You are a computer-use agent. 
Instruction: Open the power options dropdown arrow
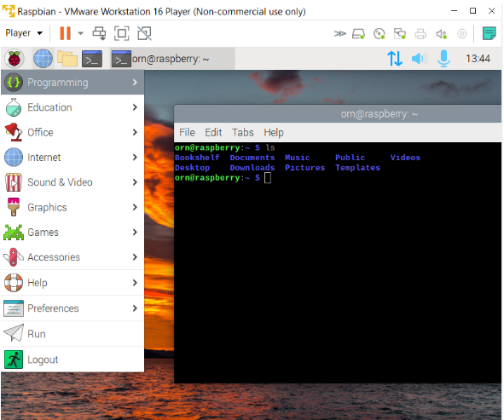(80, 33)
